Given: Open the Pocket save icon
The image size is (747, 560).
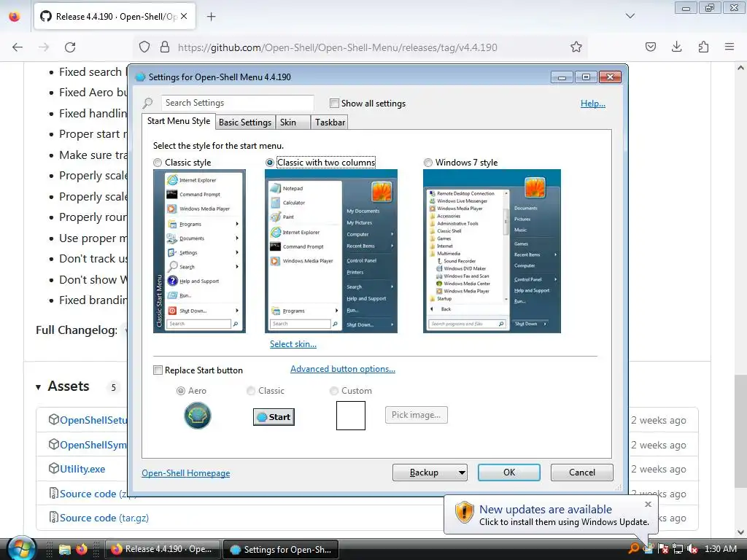Looking at the screenshot, I should pyautogui.click(x=650, y=47).
